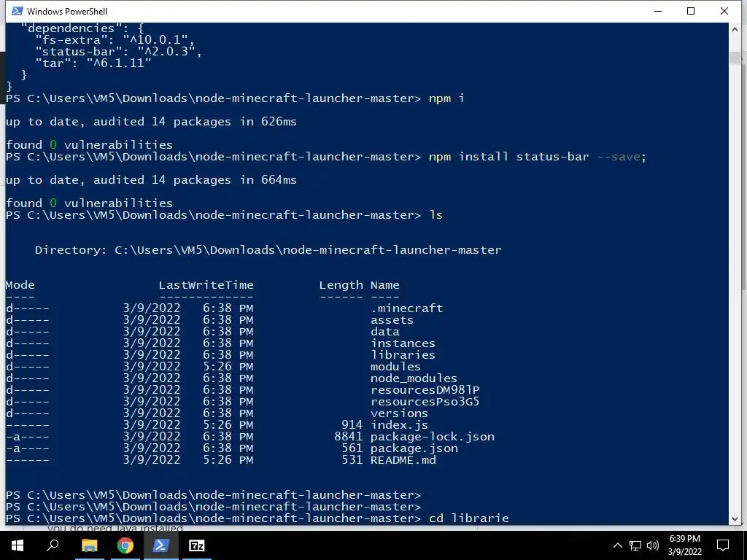Click the 'npm install status-bar --save;' command

[x=538, y=157]
